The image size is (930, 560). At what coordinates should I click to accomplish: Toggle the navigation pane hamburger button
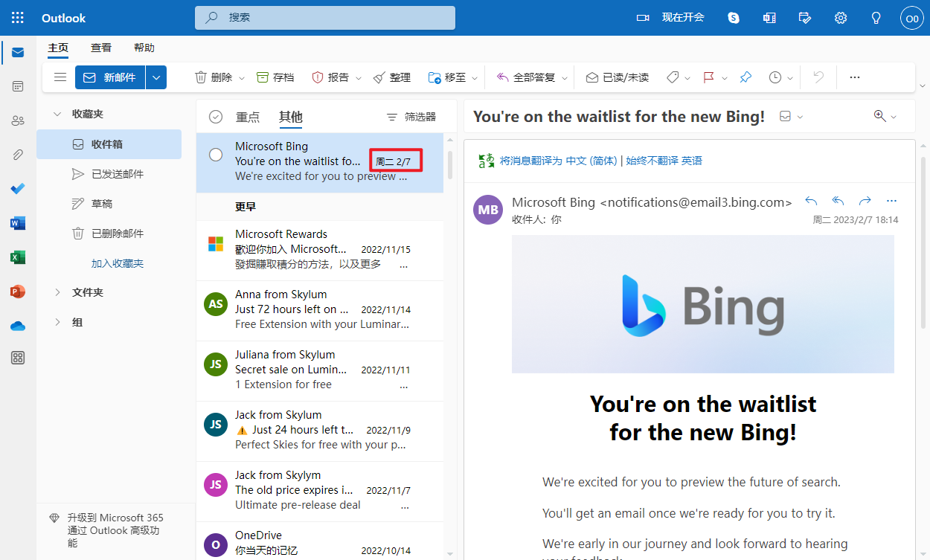pos(60,77)
